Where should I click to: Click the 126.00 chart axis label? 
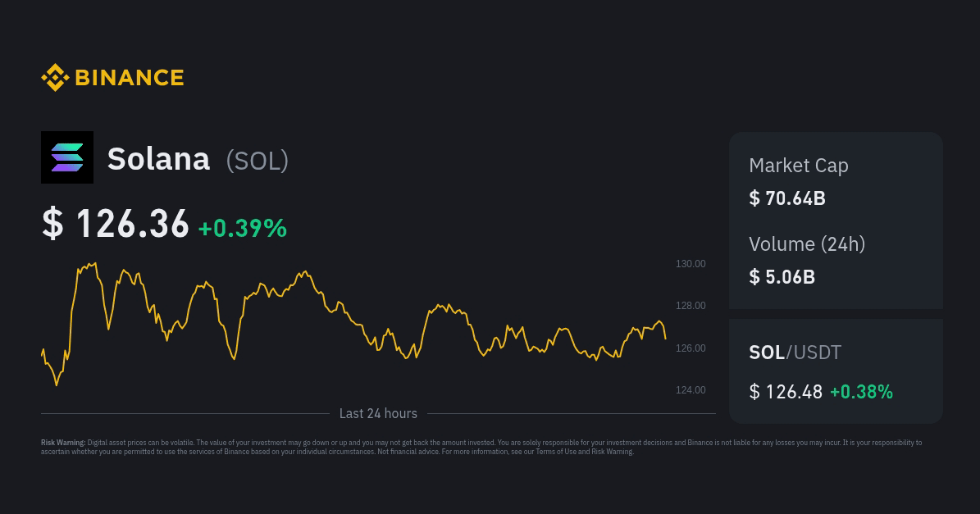(x=691, y=348)
